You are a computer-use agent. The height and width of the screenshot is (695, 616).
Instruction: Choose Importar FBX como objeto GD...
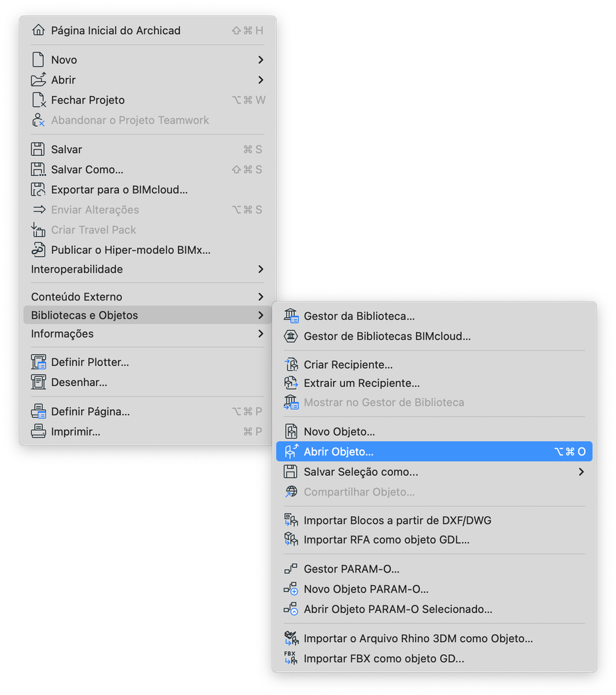click(x=434, y=657)
